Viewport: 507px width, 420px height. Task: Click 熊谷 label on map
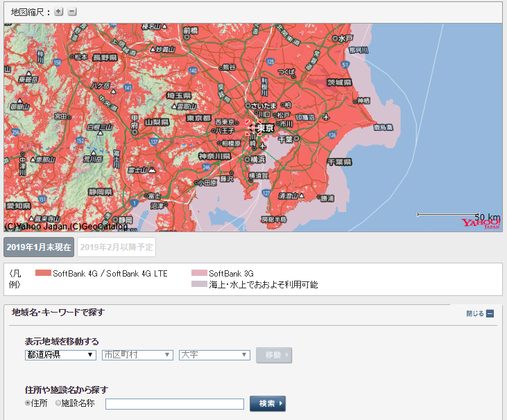[230, 67]
